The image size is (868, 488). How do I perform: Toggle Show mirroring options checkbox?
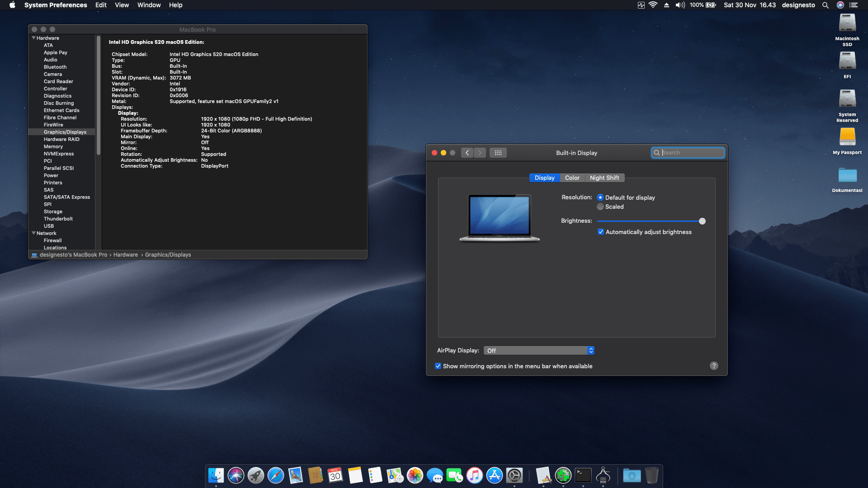[438, 366]
